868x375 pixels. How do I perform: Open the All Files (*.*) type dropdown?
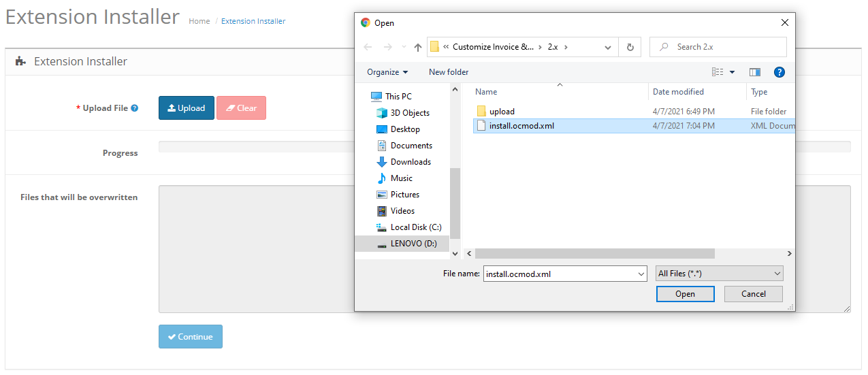pos(719,274)
